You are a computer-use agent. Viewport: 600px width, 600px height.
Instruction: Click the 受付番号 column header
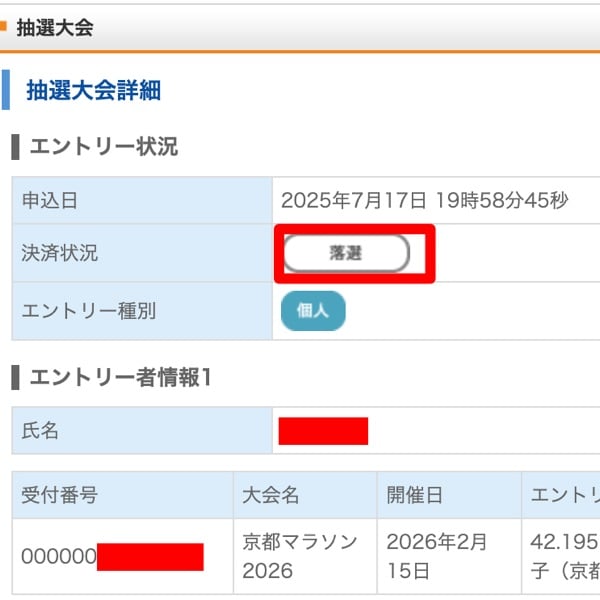click(x=60, y=495)
